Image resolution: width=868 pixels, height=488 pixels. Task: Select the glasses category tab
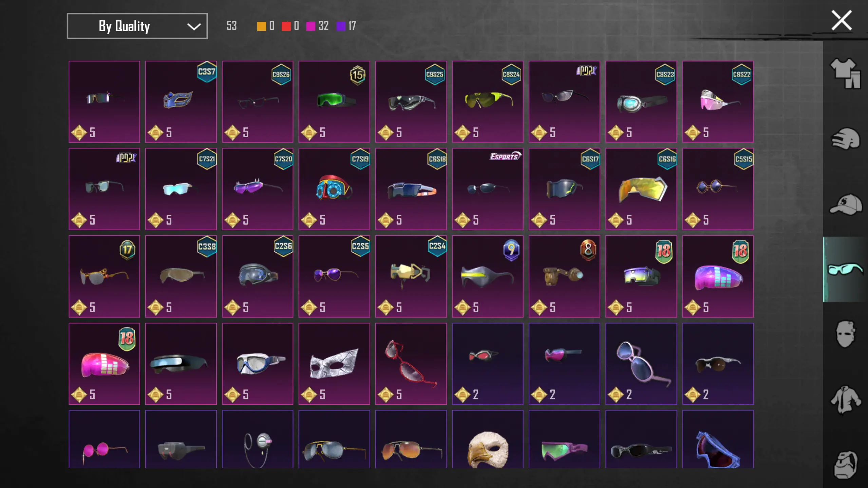point(845,269)
